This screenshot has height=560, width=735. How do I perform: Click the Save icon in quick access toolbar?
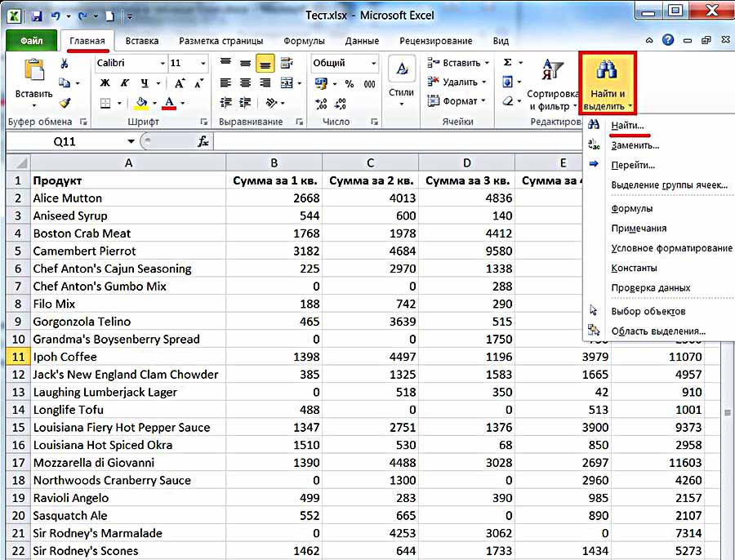[x=37, y=16]
